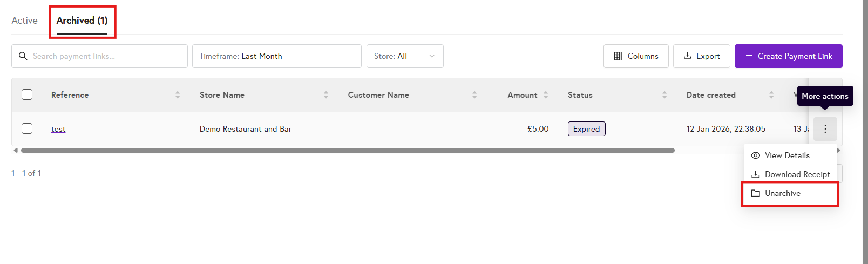Image resolution: width=868 pixels, height=264 pixels.
Task: Select Unarchive from the actions menu
Action: (x=783, y=193)
